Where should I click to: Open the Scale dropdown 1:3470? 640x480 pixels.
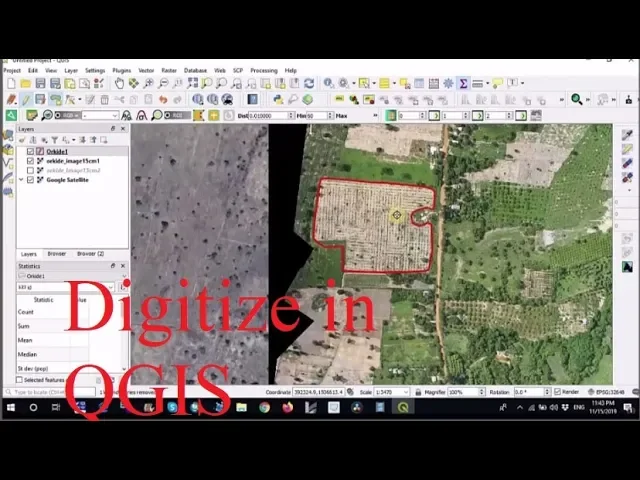point(391,392)
